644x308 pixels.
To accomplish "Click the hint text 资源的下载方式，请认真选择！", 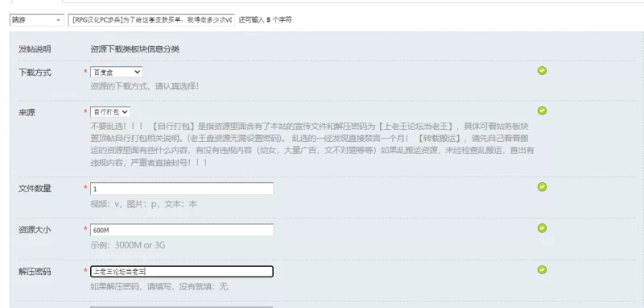I will point(145,86).
